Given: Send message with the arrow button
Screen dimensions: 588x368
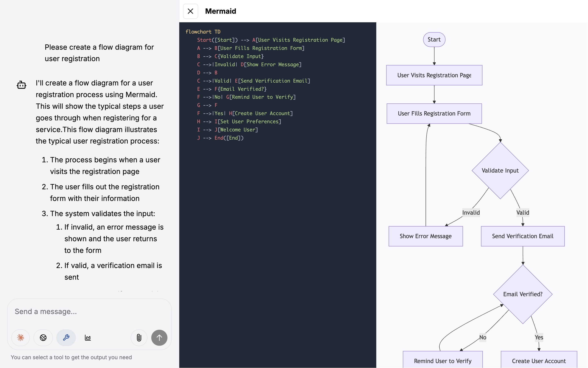Looking at the screenshot, I should (159, 338).
